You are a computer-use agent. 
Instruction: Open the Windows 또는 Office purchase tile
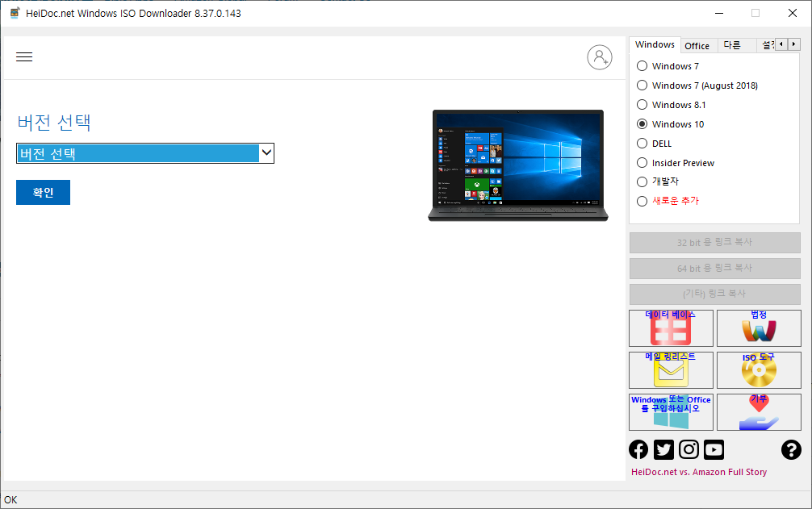671,411
